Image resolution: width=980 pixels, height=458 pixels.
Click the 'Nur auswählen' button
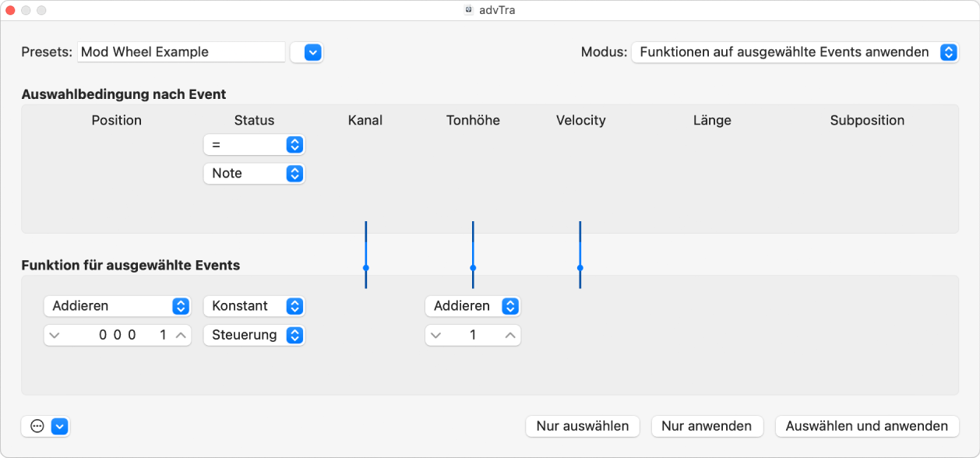click(x=583, y=426)
